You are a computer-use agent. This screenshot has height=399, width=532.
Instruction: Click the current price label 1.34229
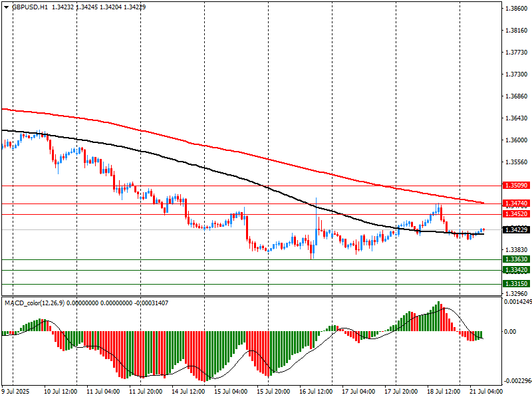pos(517,229)
